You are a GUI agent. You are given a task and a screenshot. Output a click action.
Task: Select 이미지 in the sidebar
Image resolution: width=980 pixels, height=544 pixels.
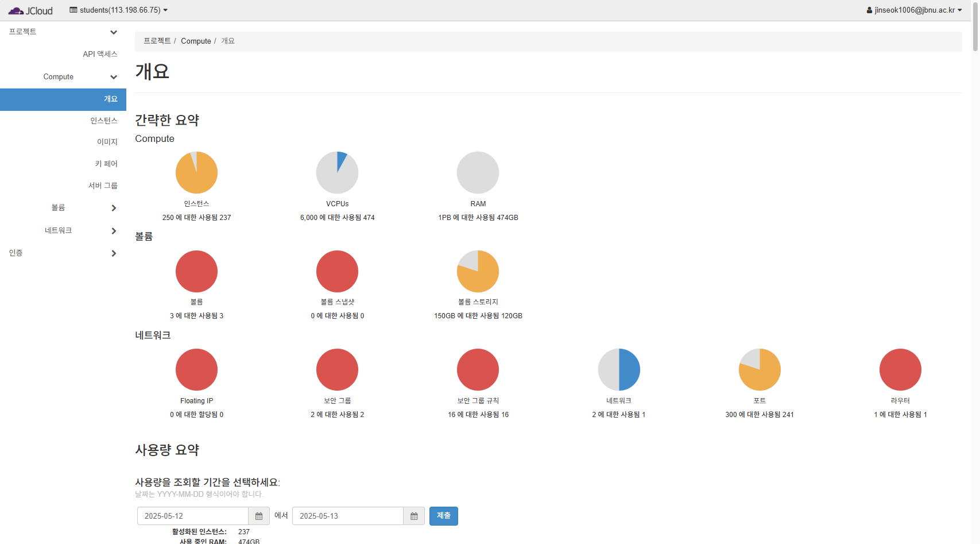point(107,142)
